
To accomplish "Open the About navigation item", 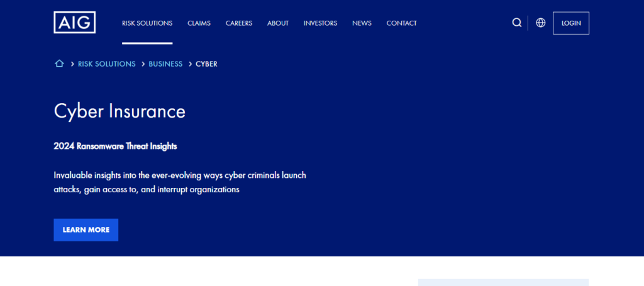I will point(278,23).
